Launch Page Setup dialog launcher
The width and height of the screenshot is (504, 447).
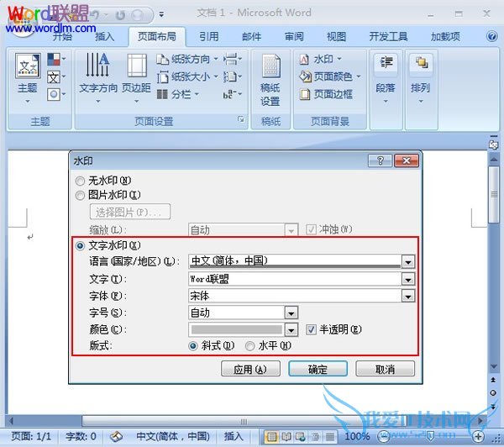[240, 119]
